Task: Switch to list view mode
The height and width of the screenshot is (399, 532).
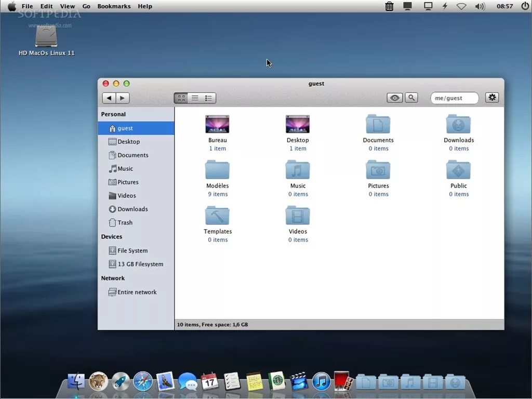Action: [194, 98]
